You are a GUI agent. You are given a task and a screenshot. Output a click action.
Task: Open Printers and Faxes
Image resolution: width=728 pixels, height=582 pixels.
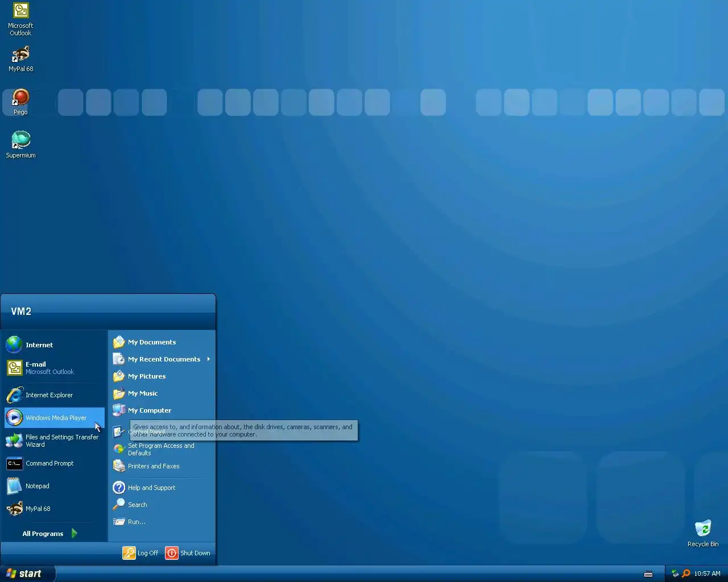click(x=162, y=466)
